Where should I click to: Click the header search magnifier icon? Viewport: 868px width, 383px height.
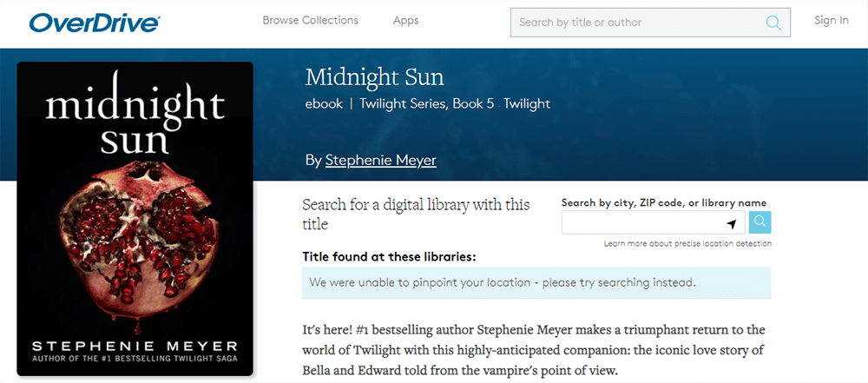coord(773,23)
